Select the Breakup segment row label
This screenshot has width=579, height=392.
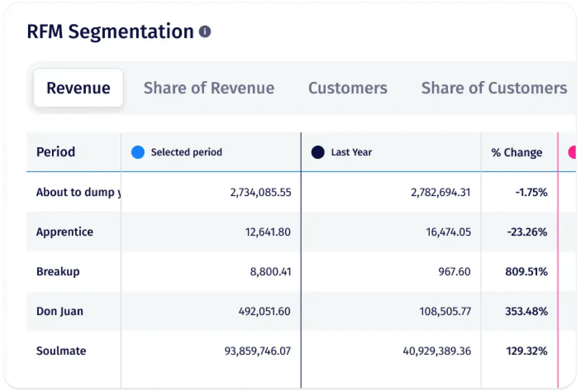click(x=58, y=271)
